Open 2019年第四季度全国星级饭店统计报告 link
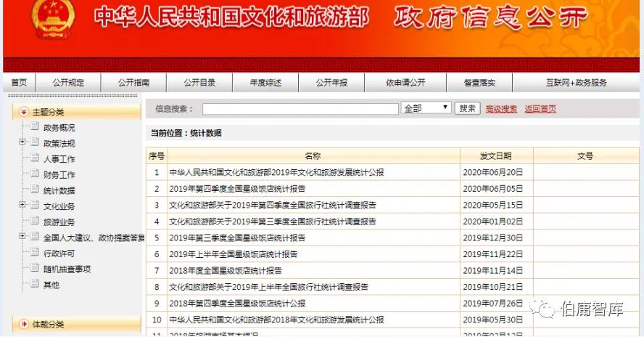Screen dimensions: 644x337 coord(237,189)
